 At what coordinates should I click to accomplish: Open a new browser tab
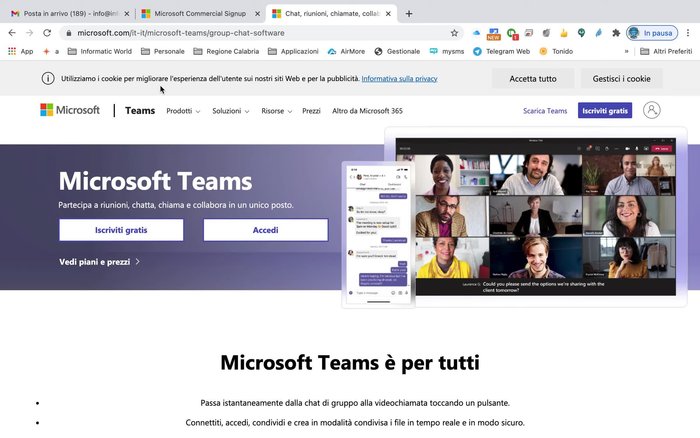pos(408,13)
